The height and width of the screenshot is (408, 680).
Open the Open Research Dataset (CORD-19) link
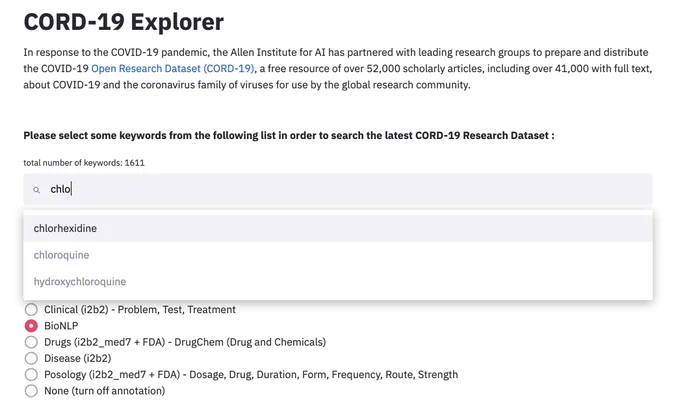click(173, 69)
